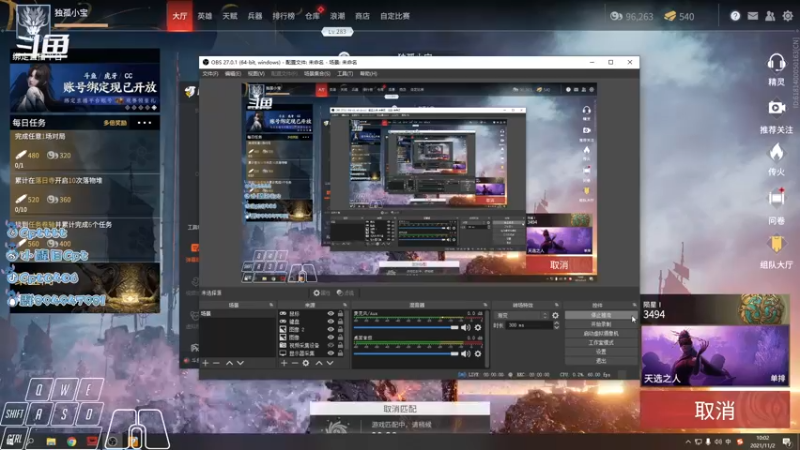
Task: Toggle visibility of 图像 source
Action: tap(331, 337)
